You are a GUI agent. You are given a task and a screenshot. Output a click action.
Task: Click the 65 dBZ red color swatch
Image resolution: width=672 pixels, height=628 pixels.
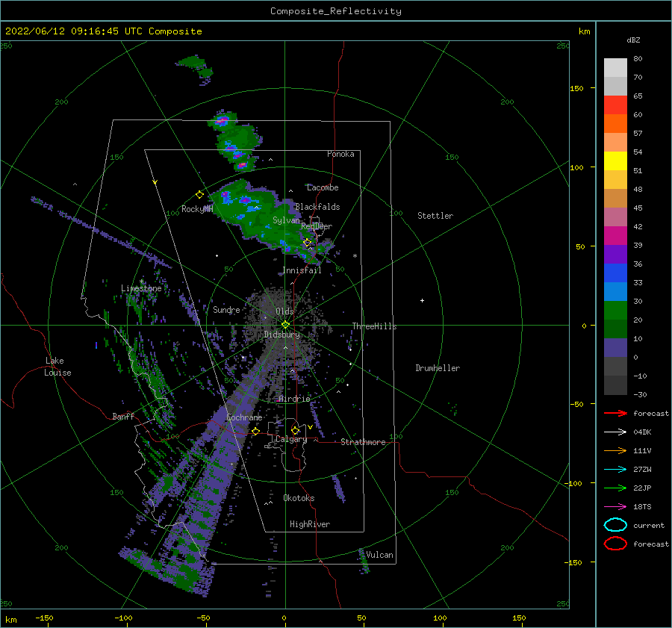(x=615, y=105)
